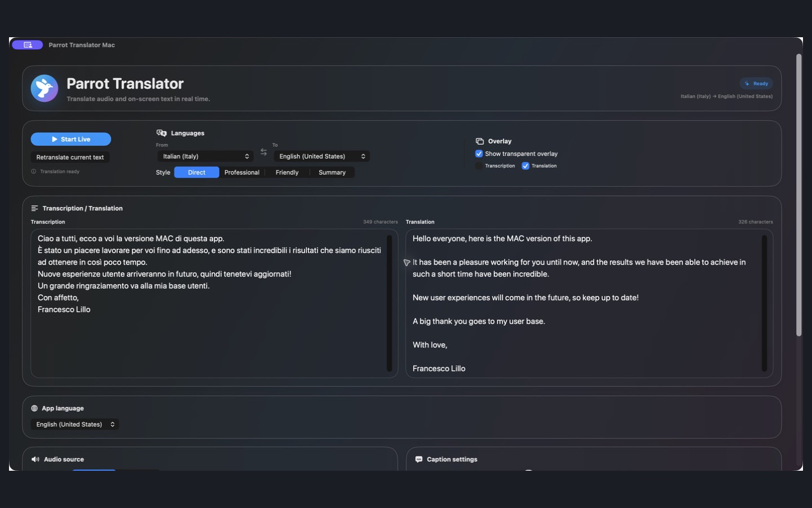This screenshot has width=812, height=508.
Task: Click inside the Translation text box
Action: [589, 303]
